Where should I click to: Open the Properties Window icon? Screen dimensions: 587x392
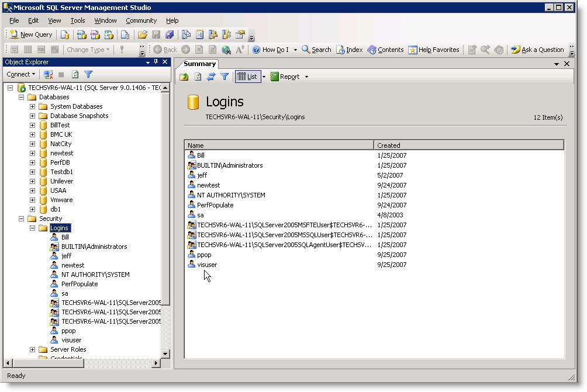point(240,35)
